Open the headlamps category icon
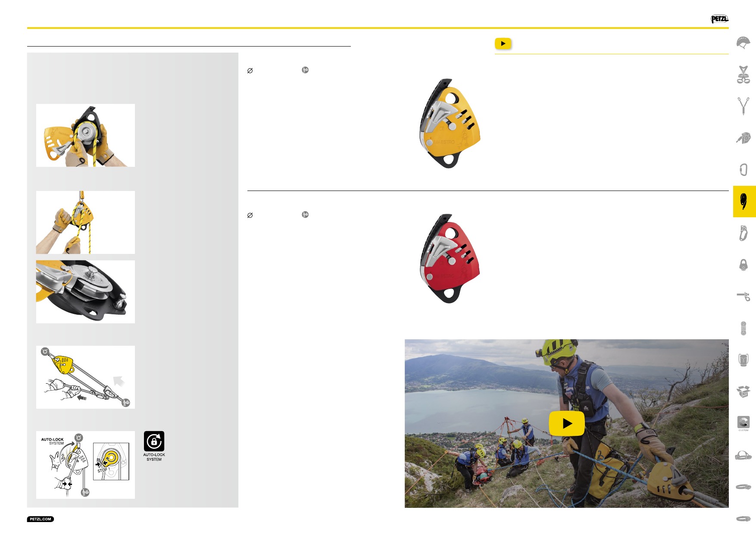The width and height of the screenshot is (756, 535). click(744, 455)
